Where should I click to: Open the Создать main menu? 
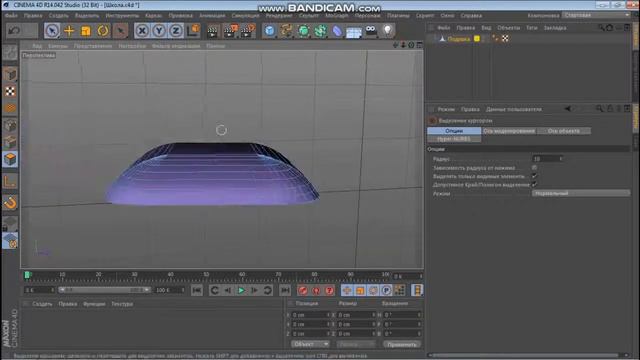(x=58, y=16)
